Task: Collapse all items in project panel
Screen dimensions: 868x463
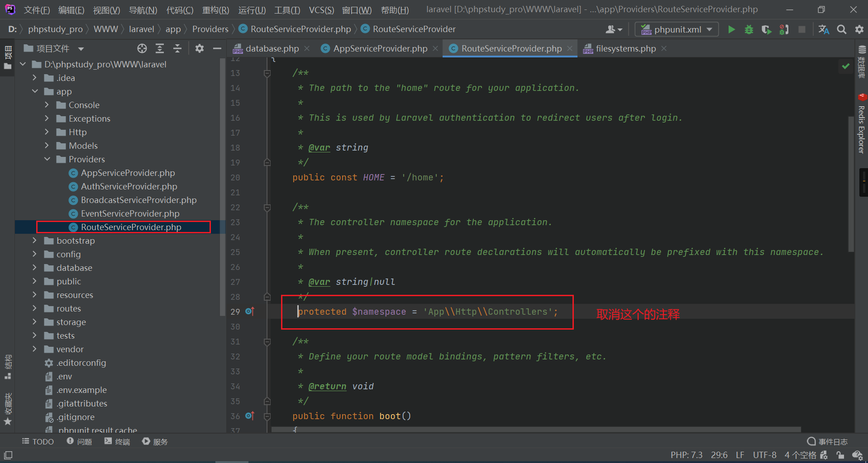Action: (x=177, y=48)
